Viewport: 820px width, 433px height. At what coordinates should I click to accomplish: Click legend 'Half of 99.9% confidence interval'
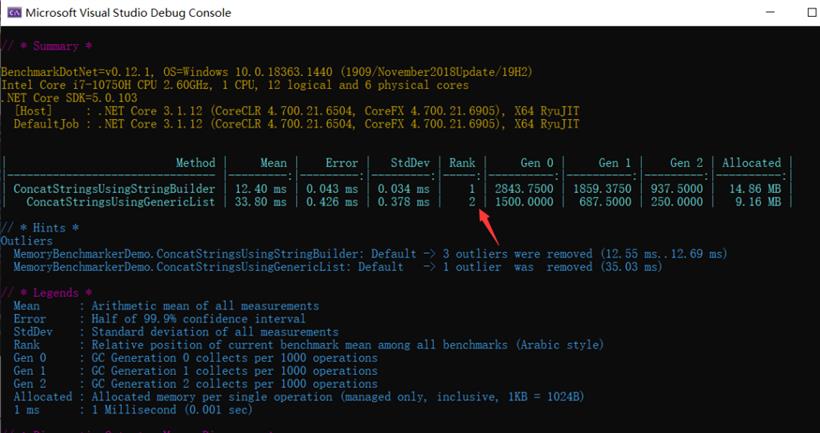click(x=198, y=319)
